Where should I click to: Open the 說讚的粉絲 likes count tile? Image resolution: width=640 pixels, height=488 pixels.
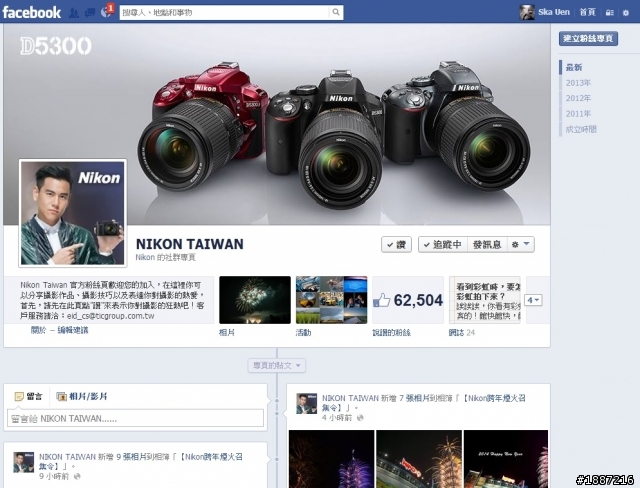(x=408, y=300)
